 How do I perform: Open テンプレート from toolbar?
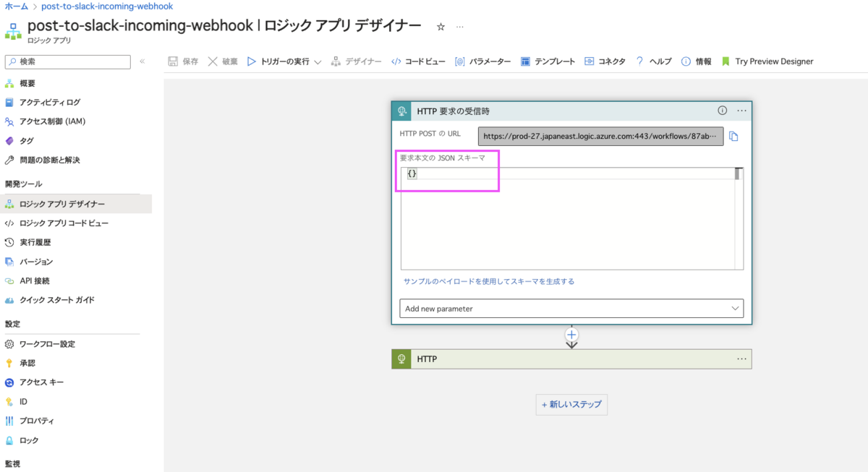pyautogui.click(x=548, y=61)
